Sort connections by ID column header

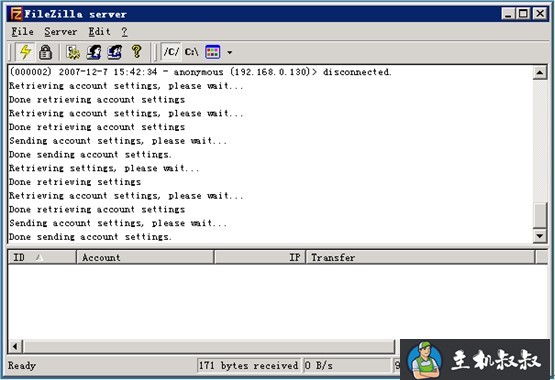tap(42, 257)
